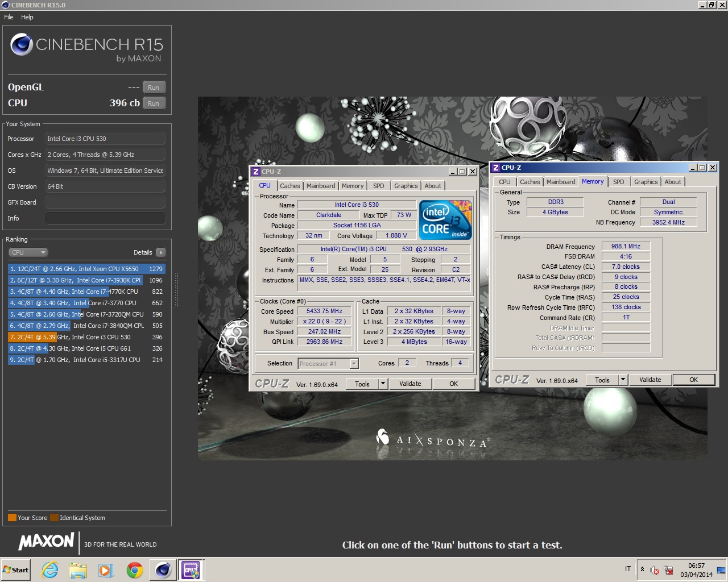Click the DRAM Frequency 988.1 MHz value
Image resolution: width=728 pixels, height=582 pixels.
click(626, 247)
